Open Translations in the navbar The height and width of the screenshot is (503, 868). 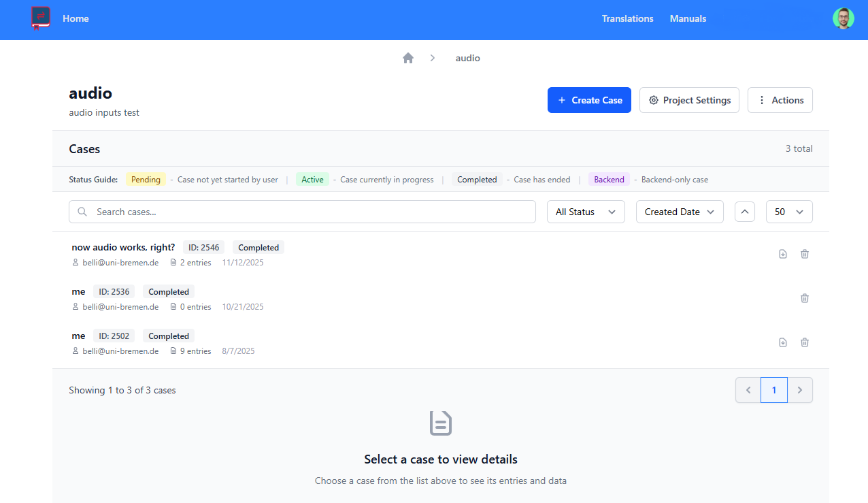tap(627, 18)
